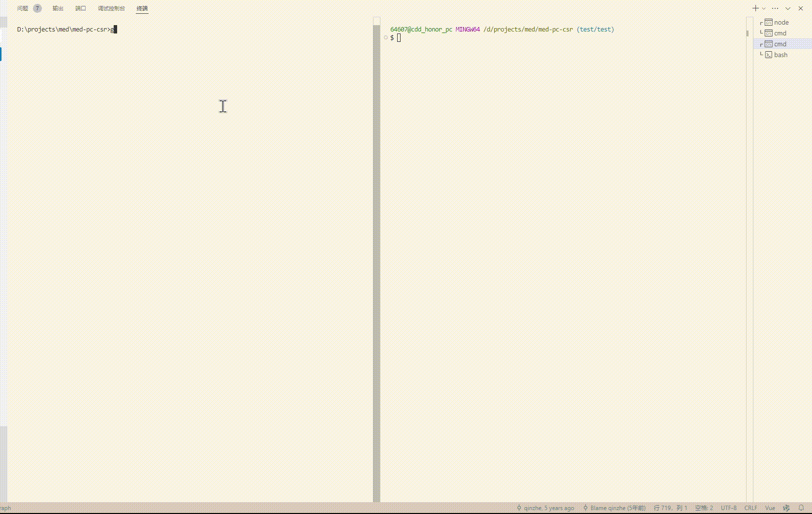812x514 pixels.
Task: Click the 空格: 2 indentation setting
Action: [x=704, y=508]
